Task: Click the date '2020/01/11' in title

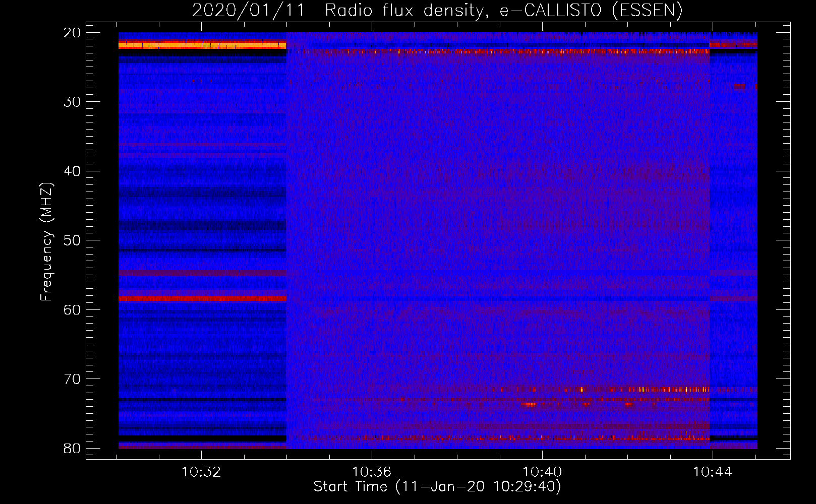Action: pyautogui.click(x=248, y=11)
